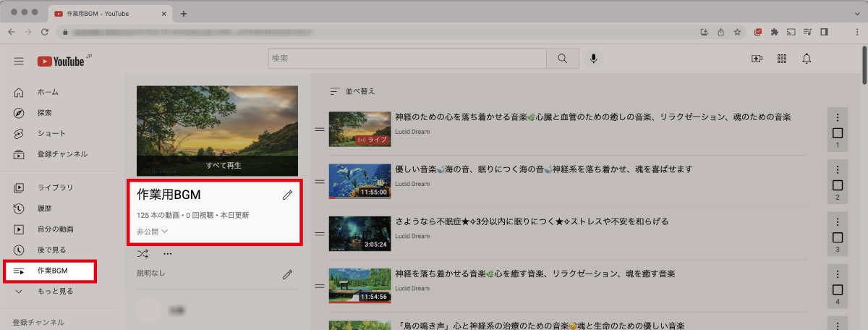This screenshot has height=330, width=868.
Task: Expand もっと見る in the sidebar
Action: (54, 291)
